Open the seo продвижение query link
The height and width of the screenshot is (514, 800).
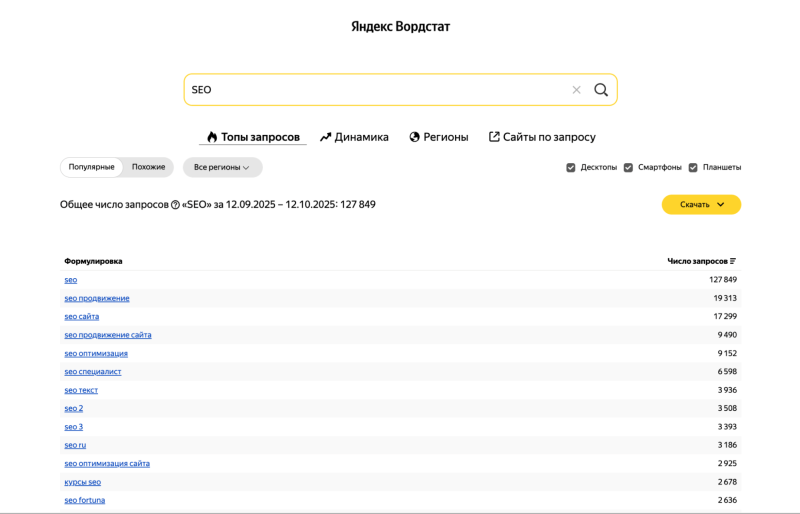[97, 298]
